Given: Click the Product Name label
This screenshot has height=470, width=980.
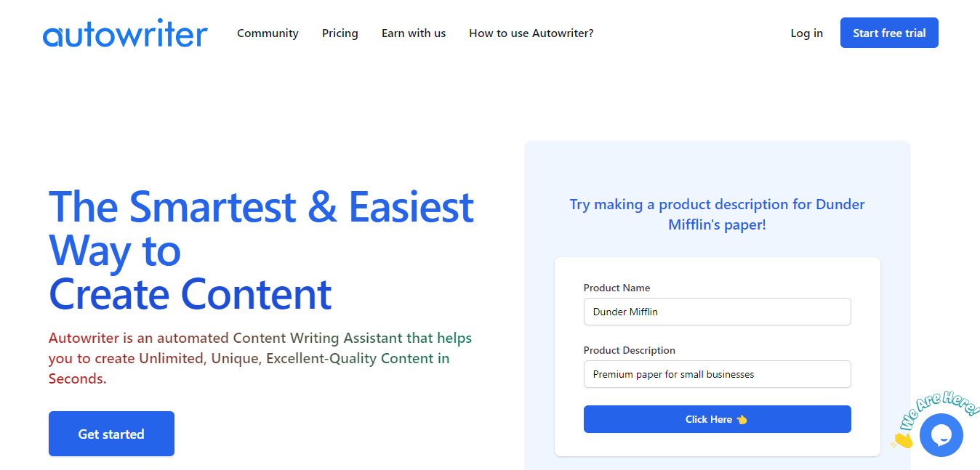Looking at the screenshot, I should [616, 288].
